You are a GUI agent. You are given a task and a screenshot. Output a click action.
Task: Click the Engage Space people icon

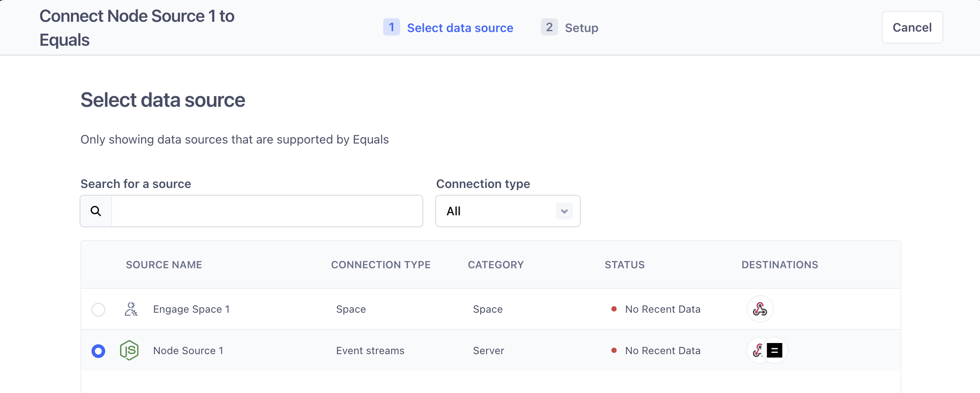pos(131,309)
